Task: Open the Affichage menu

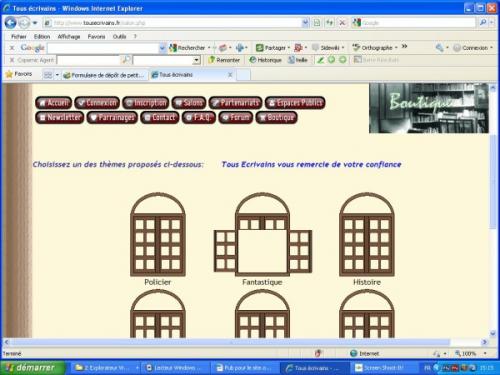Action: pyautogui.click(x=69, y=37)
